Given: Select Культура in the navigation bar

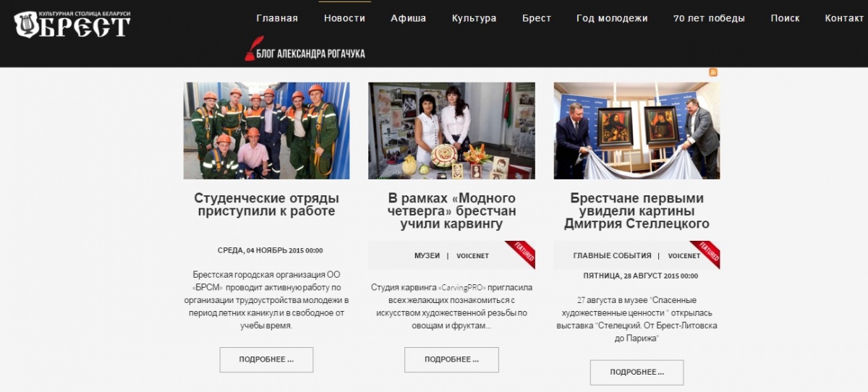Looking at the screenshot, I should (x=474, y=18).
